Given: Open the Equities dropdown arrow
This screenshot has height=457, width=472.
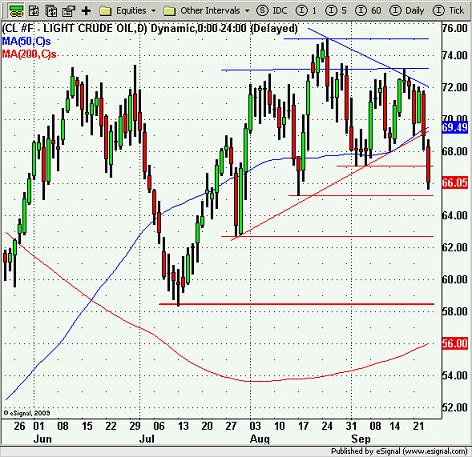Looking at the screenshot, I should (x=153, y=11).
